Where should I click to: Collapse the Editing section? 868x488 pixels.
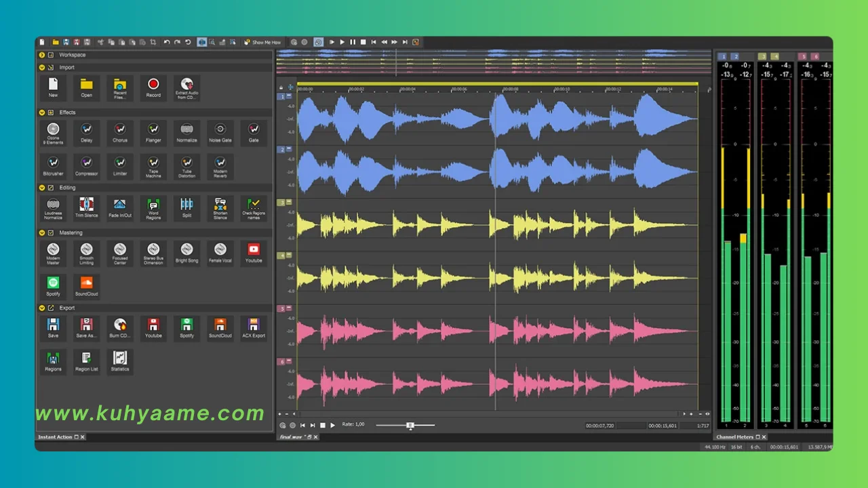tap(42, 188)
